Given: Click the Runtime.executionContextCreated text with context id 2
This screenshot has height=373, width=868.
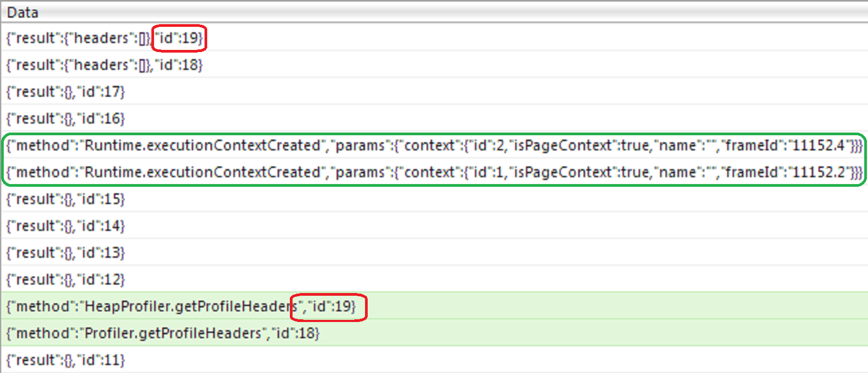Looking at the screenshot, I should click(203, 145).
